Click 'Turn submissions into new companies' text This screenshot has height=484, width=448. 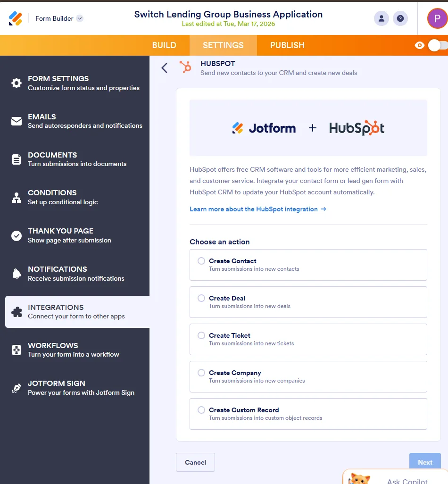[257, 381]
